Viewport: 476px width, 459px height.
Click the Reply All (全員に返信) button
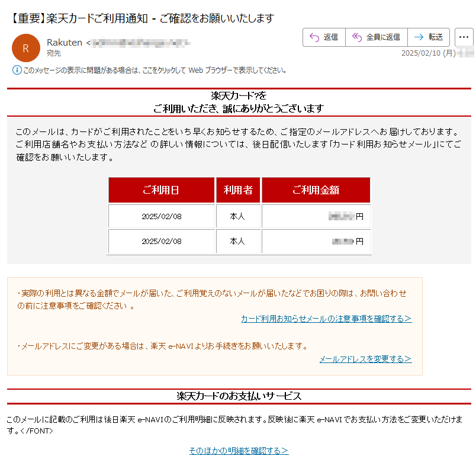click(377, 37)
